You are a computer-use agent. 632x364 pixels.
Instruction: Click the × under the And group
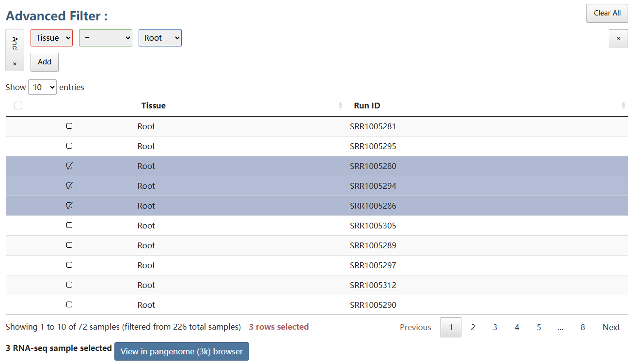[x=15, y=64]
